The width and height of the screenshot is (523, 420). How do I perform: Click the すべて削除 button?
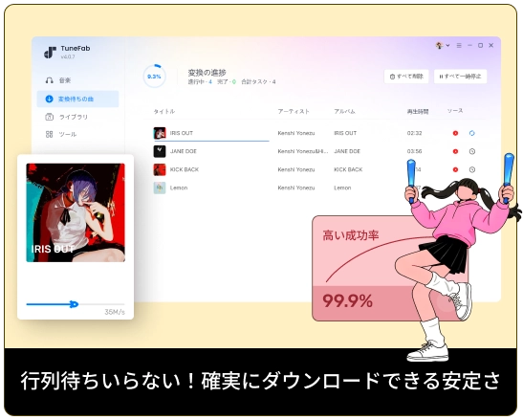click(x=406, y=77)
